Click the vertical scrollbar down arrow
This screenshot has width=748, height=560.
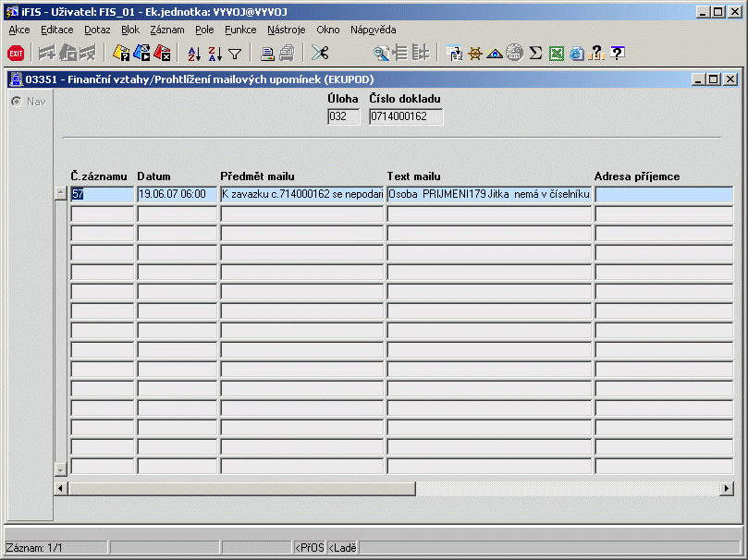click(x=61, y=469)
